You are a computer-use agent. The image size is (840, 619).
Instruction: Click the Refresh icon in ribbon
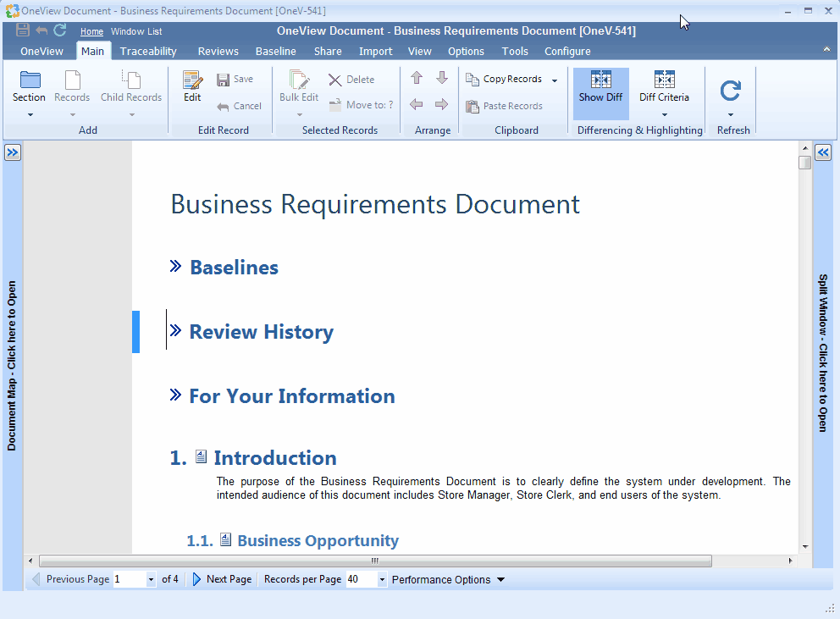pyautogui.click(x=730, y=91)
